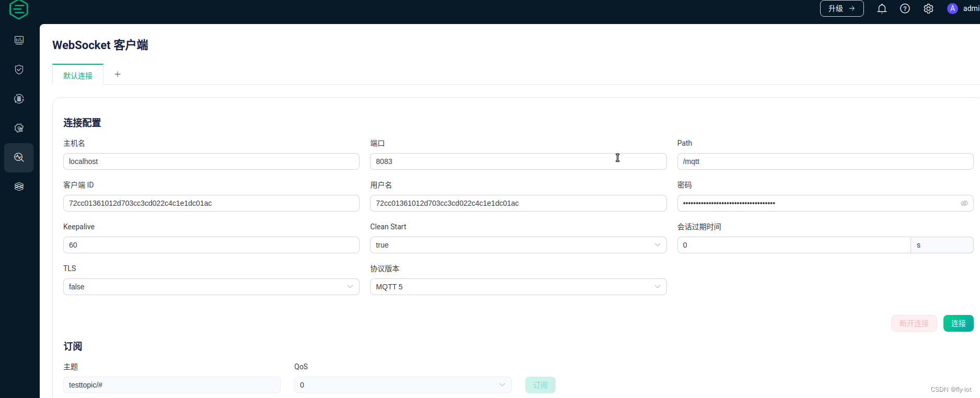The height and width of the screenshot is (398, 980).
Task: Expand the protocol version MQTT 5 dropdown
Action: tap(518, 287)
